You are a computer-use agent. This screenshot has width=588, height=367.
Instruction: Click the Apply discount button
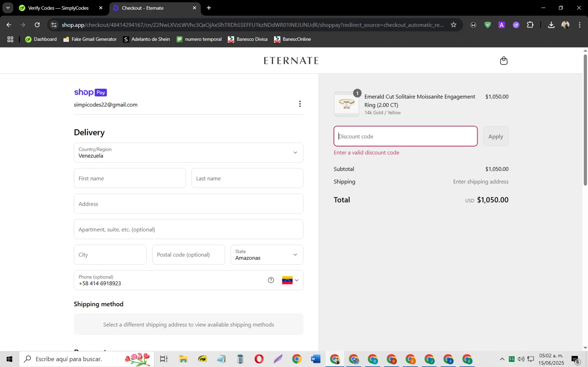495,136
